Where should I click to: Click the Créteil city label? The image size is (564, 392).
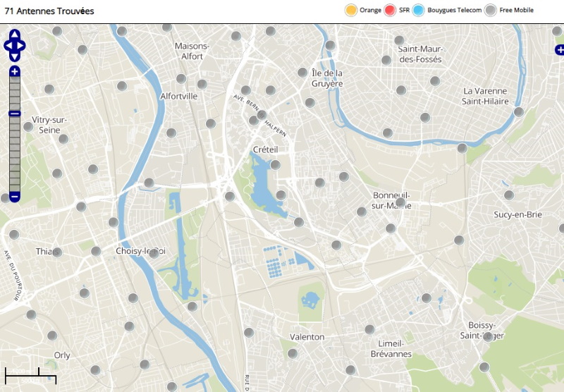click(265, 150)
